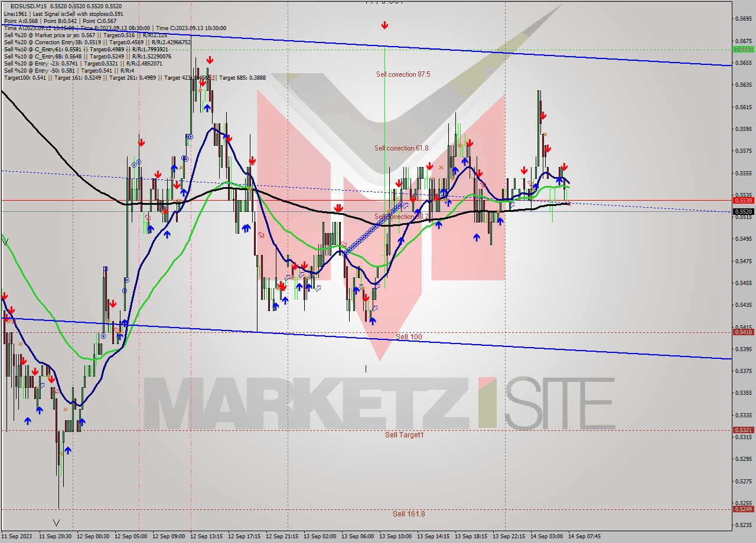Click the 'Sell 161.8' level label
This screenshot has height=543, width=756.
pyautogui.click(x=409, y=514)
